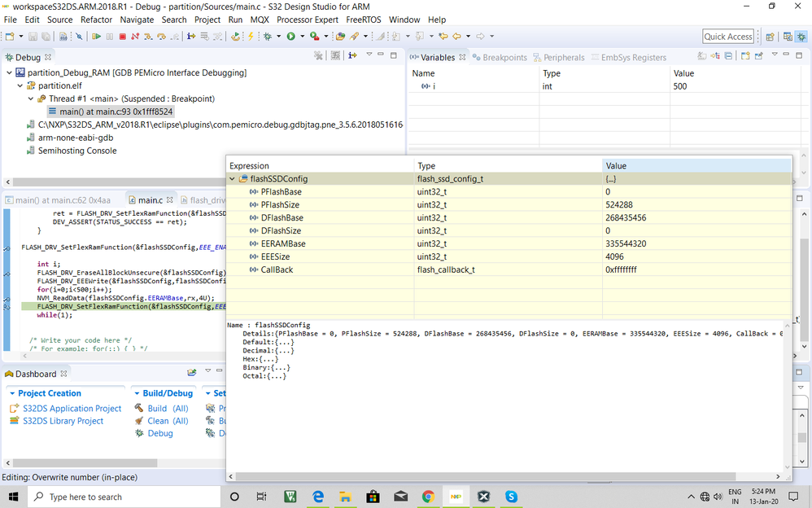
Task: Click the lightning bolt flash icon
Action: tap(251, 37)
